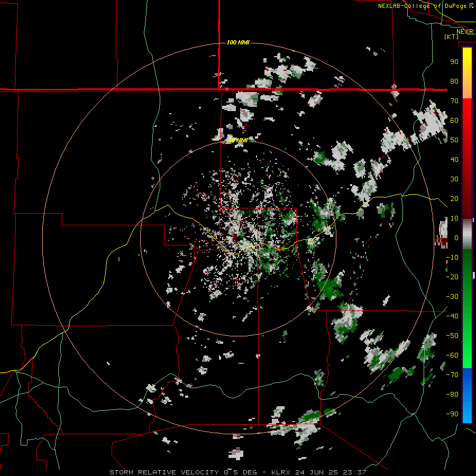
Task: Click the 20 value on velocity scale
Action: [x=454, y=199]
